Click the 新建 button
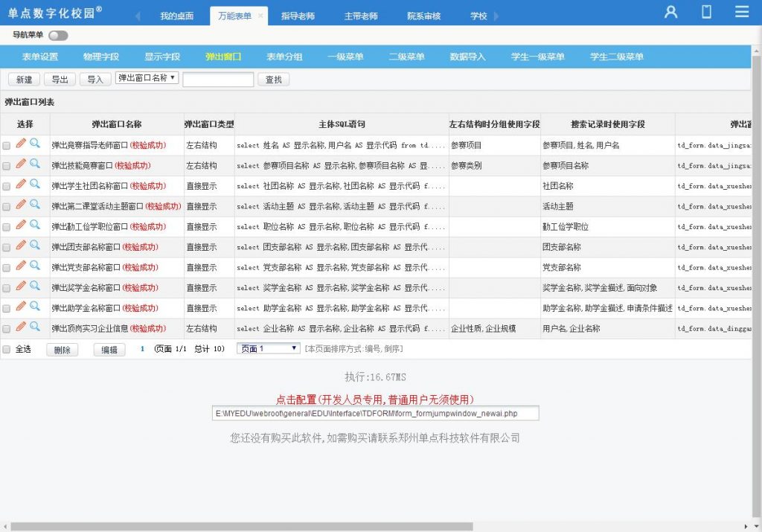 (x=24, y=79)
